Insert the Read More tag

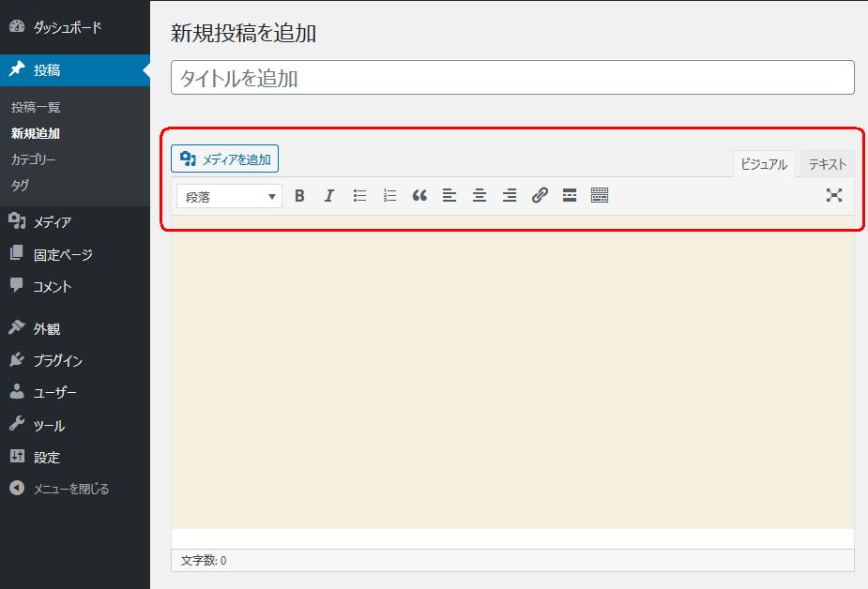[x=570, y=196]
